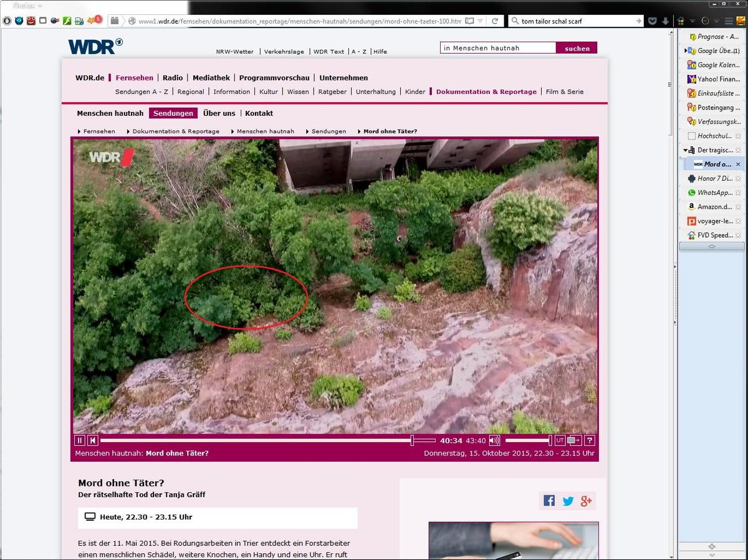Pause the video player

coord(80,440)
